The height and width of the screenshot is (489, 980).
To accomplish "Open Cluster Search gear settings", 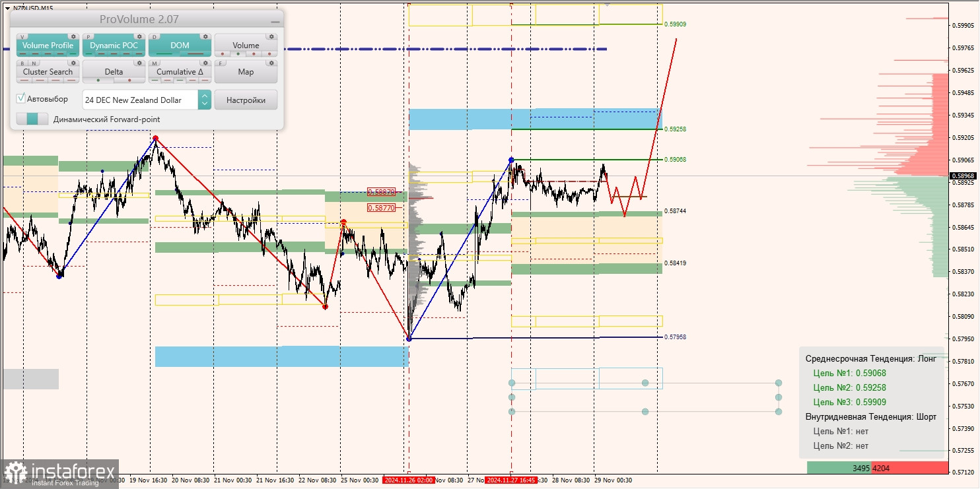I will (x=73, y=63).
